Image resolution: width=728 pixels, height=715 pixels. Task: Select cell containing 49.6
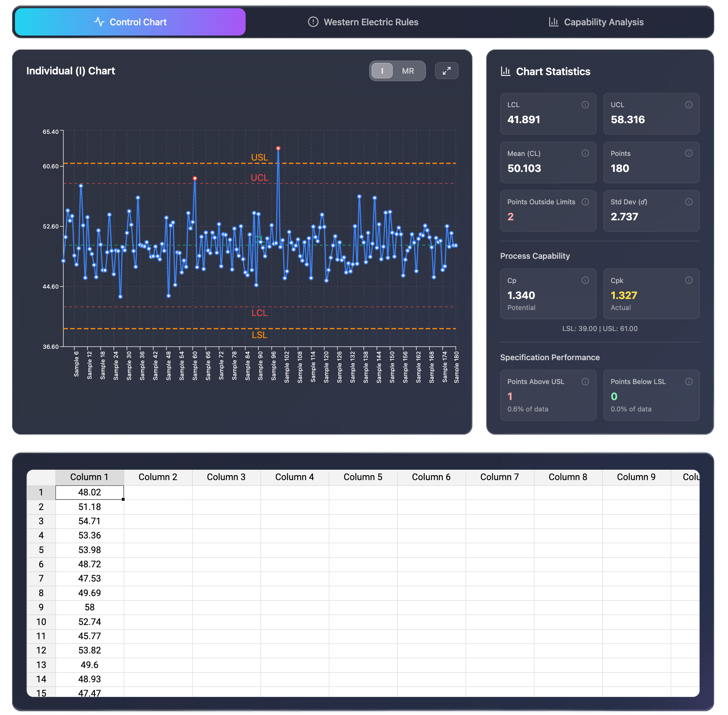[89, 665]
